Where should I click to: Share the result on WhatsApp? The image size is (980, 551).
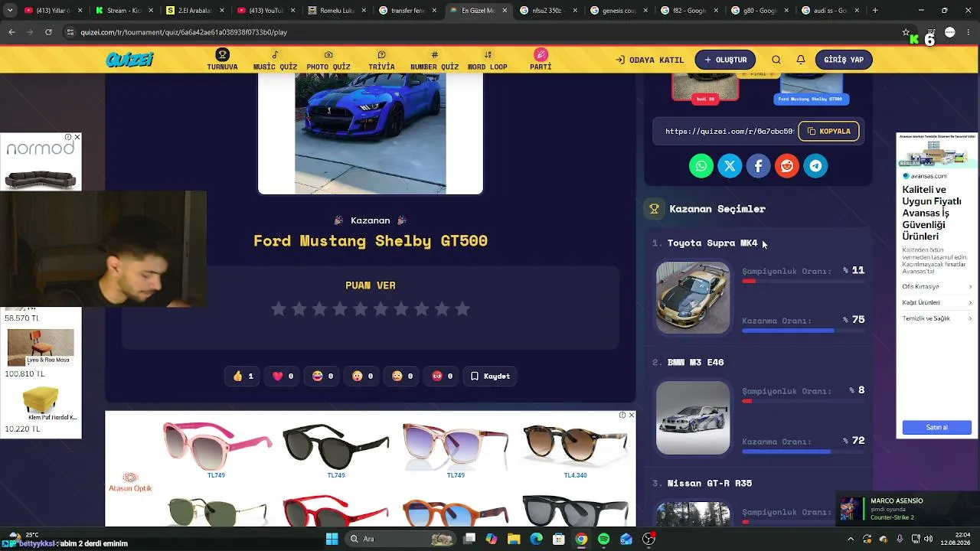pos(701,166)
